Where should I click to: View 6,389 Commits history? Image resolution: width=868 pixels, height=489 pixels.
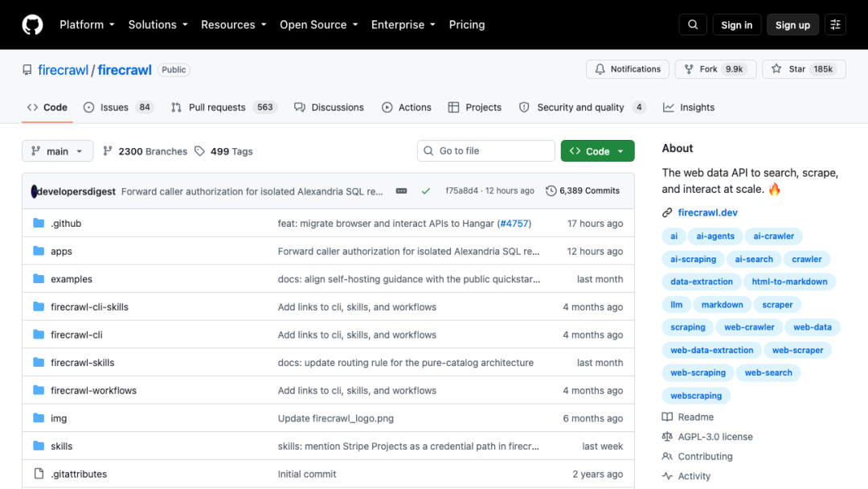tap(583, 191)
